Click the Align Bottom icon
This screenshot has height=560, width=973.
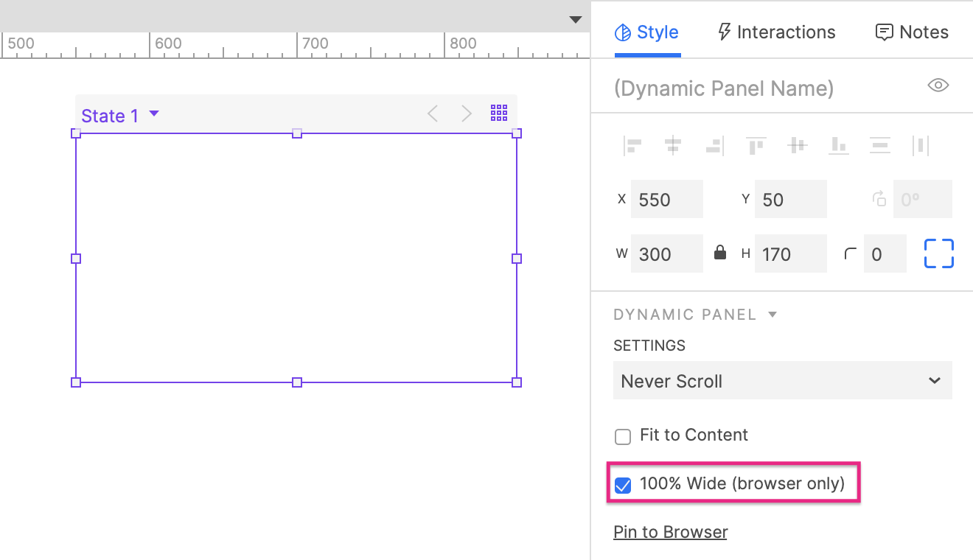[838, 146]
